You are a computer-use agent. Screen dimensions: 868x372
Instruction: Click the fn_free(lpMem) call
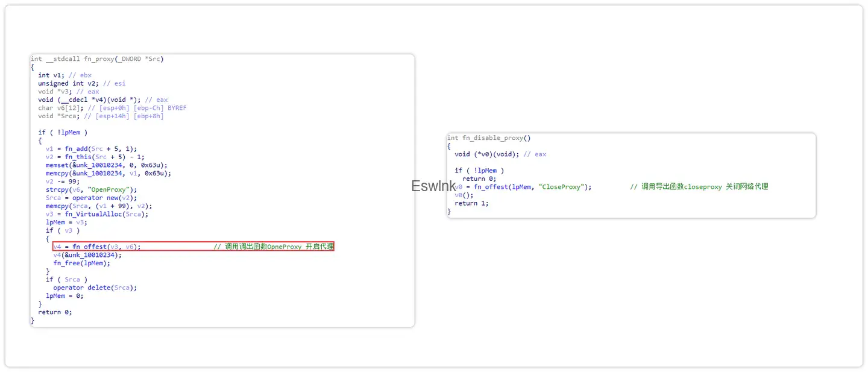coord(82,263)
